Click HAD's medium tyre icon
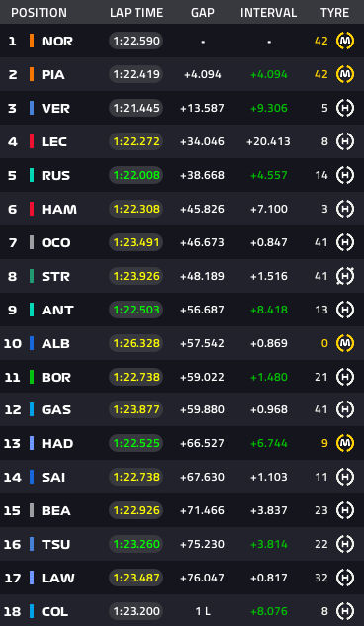The width and height of the screenshot is (364, 626). click(x=345, y=443)
